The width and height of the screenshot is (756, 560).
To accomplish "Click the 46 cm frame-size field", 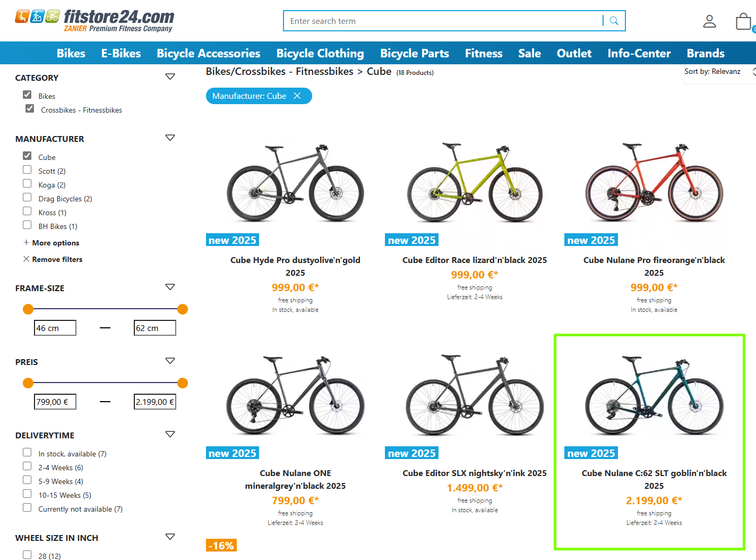I will point(55,328).
